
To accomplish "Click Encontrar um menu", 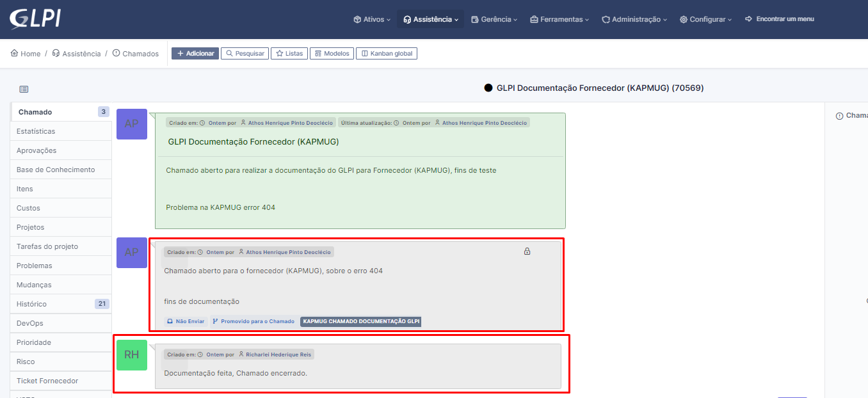I will click(x=780, y=19).
